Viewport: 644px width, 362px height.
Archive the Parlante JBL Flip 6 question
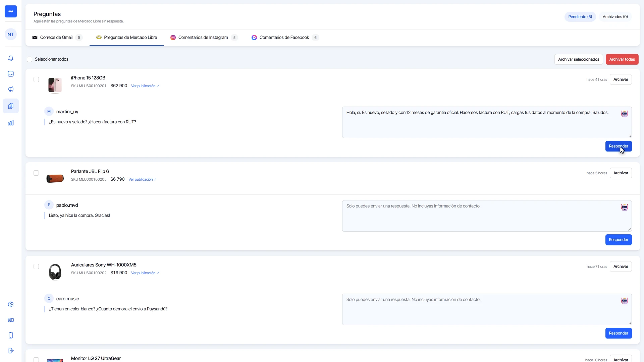coord(621,173)
